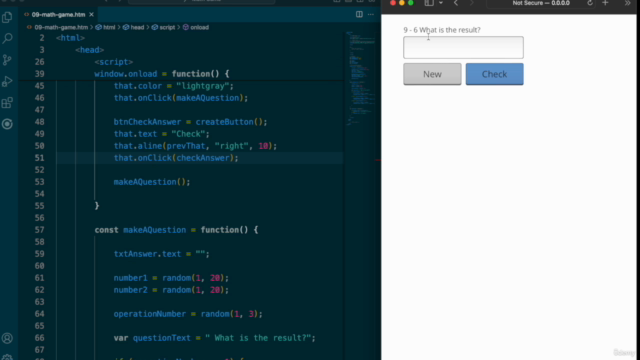Click the 09-math-game.htm breadcrumb item
Viewport: 640px width, 360px height.
coord(61,27)
